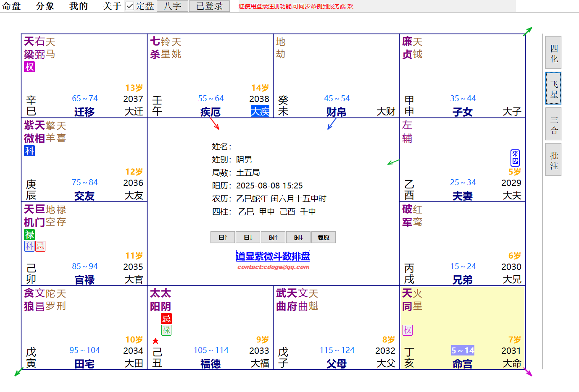Viewport: 579px width, 392px height.
Task: Click the 贪狼 star in 田宅 palace
Action: click(x=29, y=300)
